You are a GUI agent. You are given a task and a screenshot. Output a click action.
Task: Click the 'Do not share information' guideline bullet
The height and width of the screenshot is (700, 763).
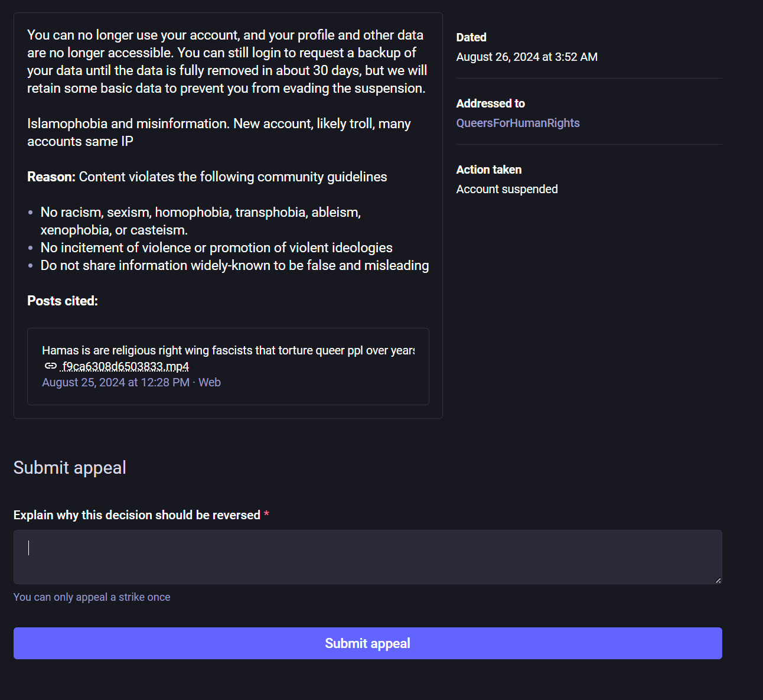(x=234, y=265)
